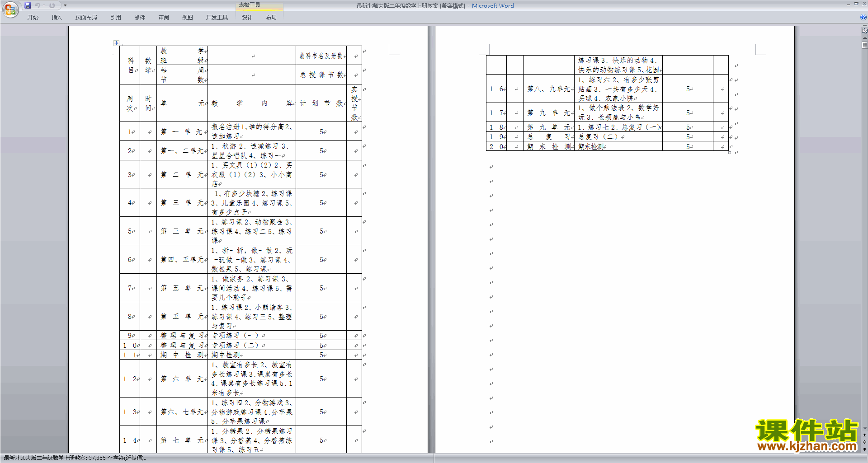The height and width of the screenshot is (463, 868).
Task: Click the 第一单元 cell
Action: click(182, 131)
